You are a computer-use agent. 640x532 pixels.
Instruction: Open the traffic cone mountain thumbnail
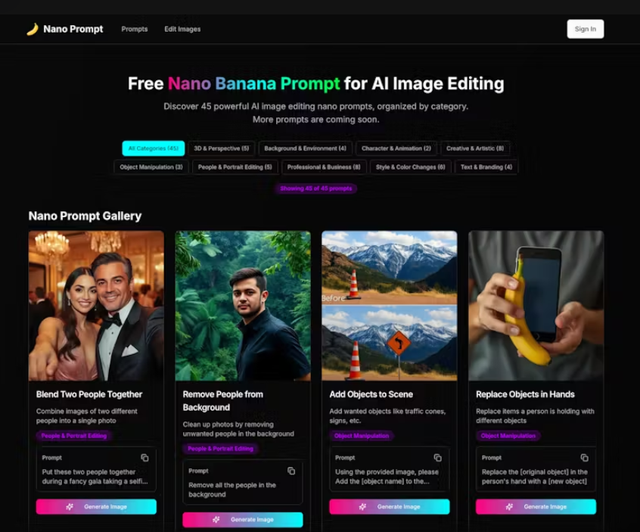point(389,306)
